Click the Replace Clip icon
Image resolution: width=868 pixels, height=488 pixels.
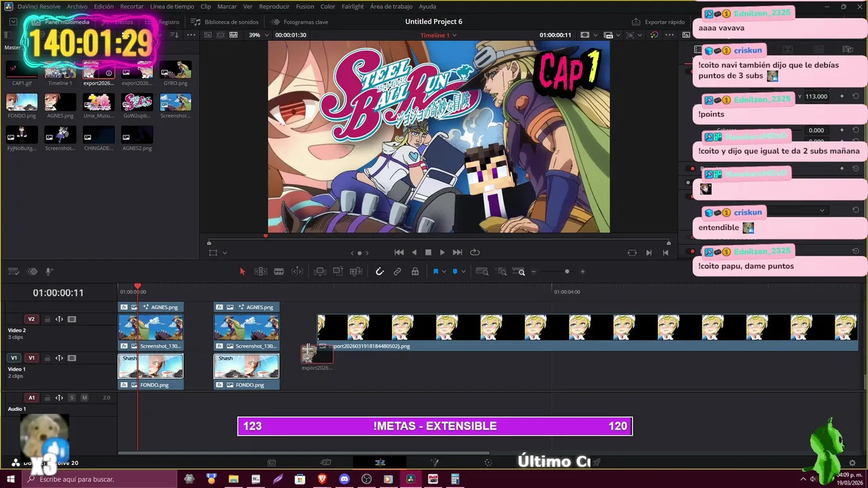(x=356, y=272)
